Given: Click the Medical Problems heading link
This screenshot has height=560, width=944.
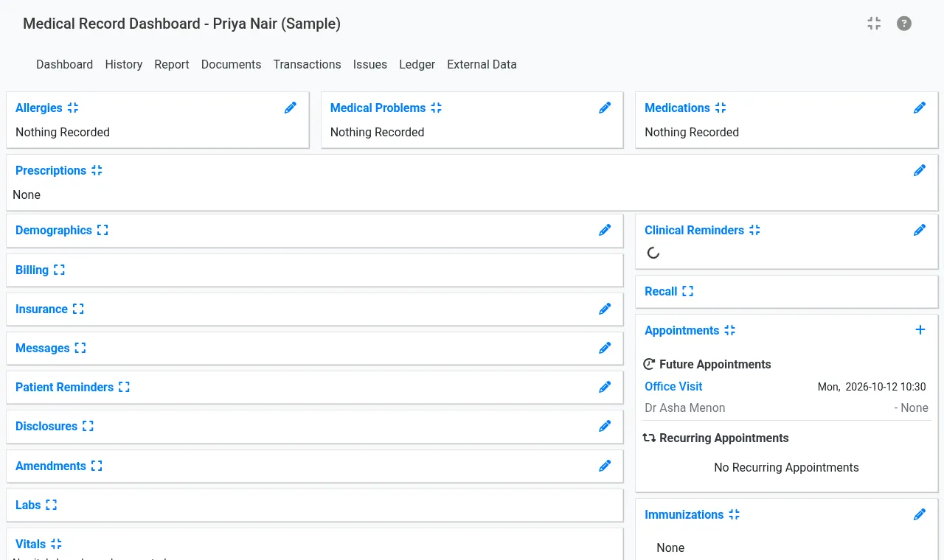Looking at the screenshot, I should point(378,108).
